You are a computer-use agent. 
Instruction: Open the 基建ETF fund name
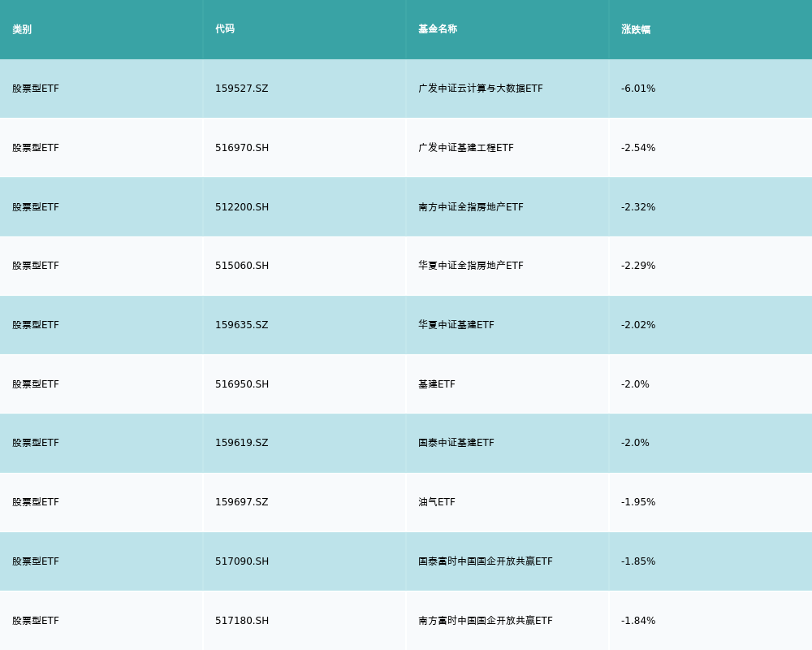tap(436, 384)
